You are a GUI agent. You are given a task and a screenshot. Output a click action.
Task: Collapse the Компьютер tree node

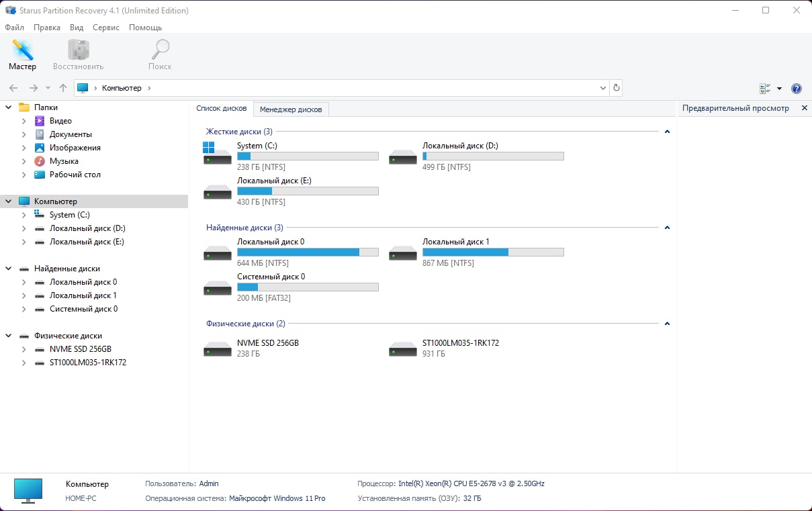tap(9, 201)
